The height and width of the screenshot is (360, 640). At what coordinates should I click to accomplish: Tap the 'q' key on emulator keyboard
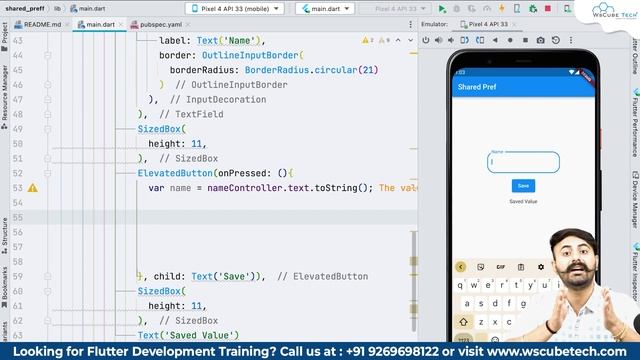460,285
